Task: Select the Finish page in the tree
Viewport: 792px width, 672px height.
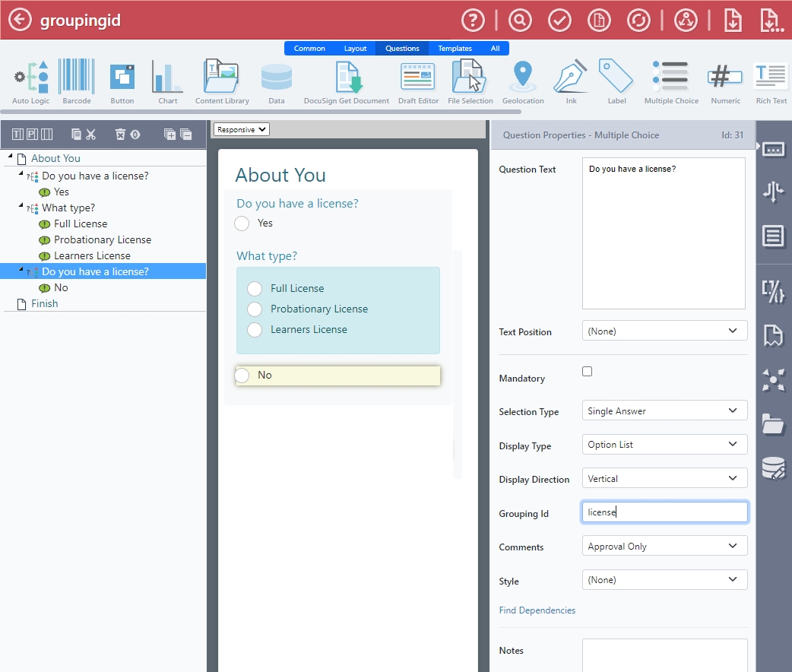Action: pyautogui.click(x=44, y=303)
